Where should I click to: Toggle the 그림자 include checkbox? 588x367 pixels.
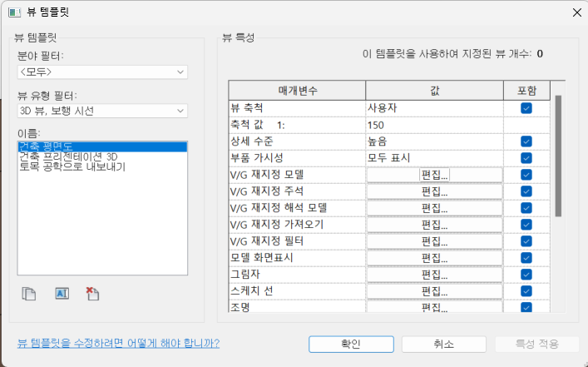click(526, 275)
